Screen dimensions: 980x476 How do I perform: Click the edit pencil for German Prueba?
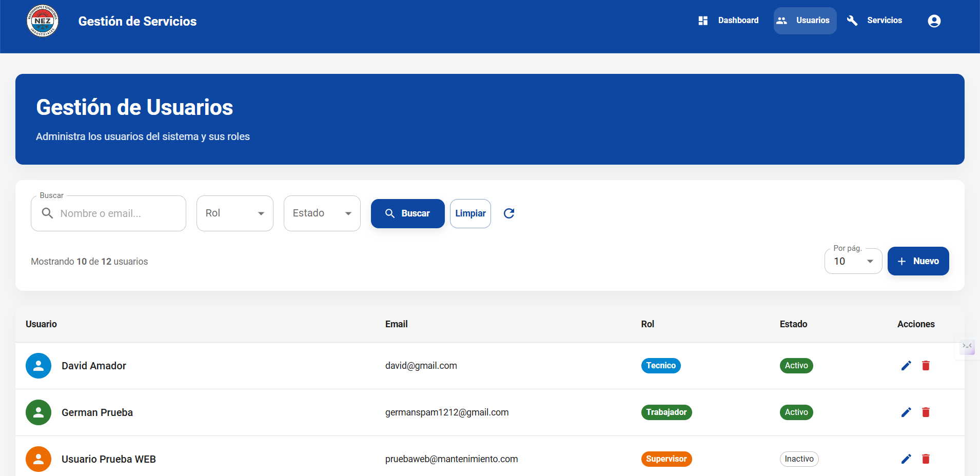click(906, 412)
